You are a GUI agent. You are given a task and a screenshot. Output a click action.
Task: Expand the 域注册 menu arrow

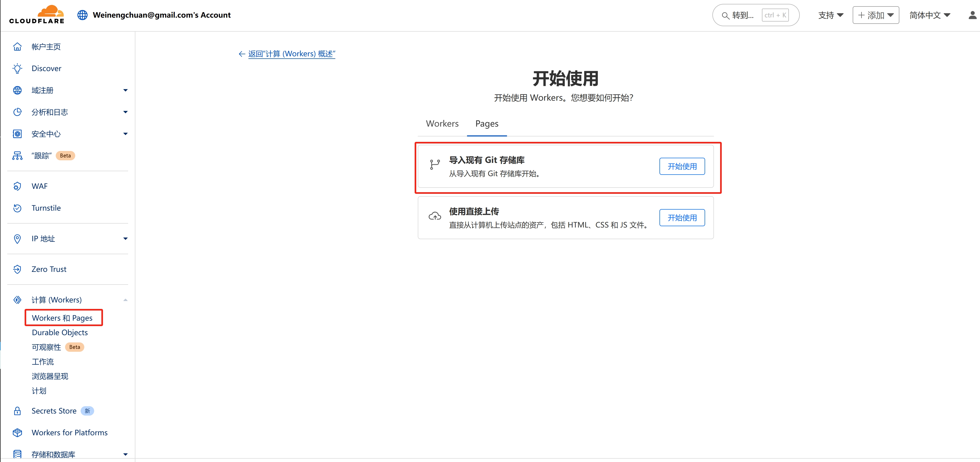click(126, 90)
